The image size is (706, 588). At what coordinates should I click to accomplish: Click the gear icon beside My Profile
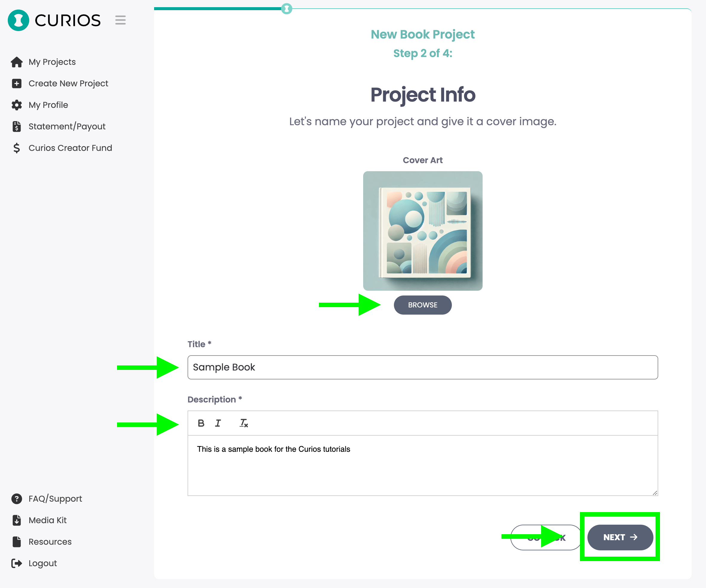click(16, 105)
